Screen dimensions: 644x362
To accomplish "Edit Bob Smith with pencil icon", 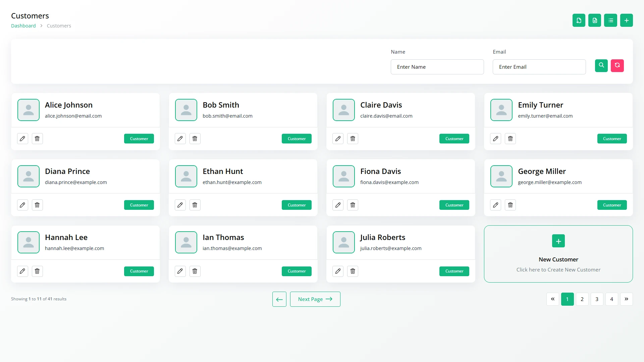I will coord(180,139).
